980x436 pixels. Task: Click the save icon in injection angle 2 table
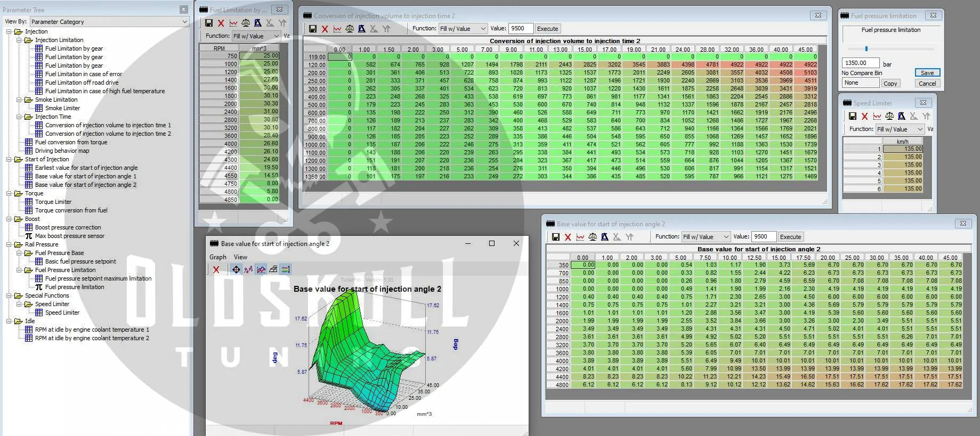555,237
